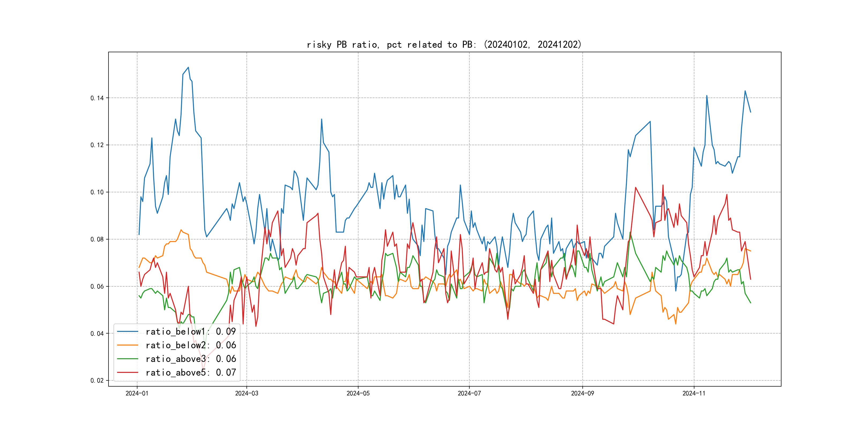
Task: Click the blue line's highest peak in January
Action: [188, 68]
